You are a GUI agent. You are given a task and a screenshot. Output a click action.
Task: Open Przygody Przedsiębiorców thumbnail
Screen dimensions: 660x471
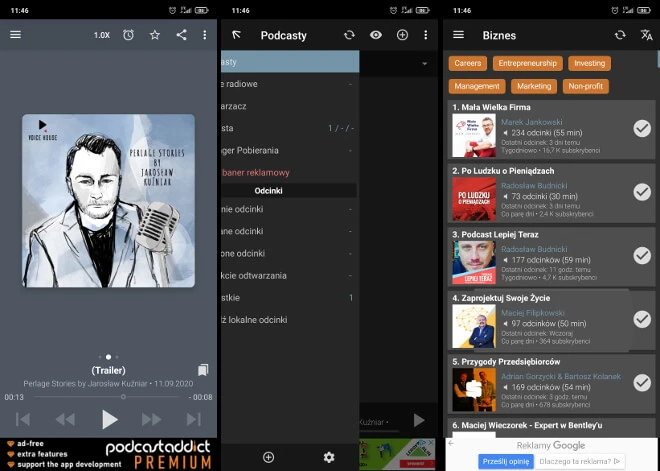pyautogui.click(x=474, y=390)
